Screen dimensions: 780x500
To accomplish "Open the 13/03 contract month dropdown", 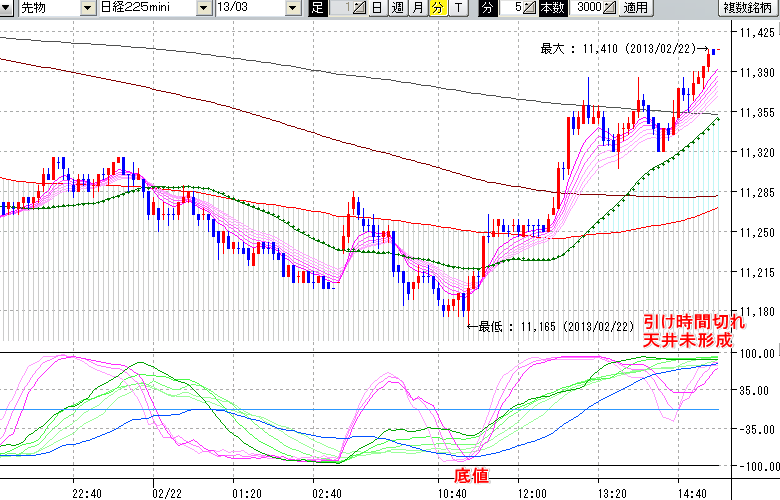I will [292, 8].
